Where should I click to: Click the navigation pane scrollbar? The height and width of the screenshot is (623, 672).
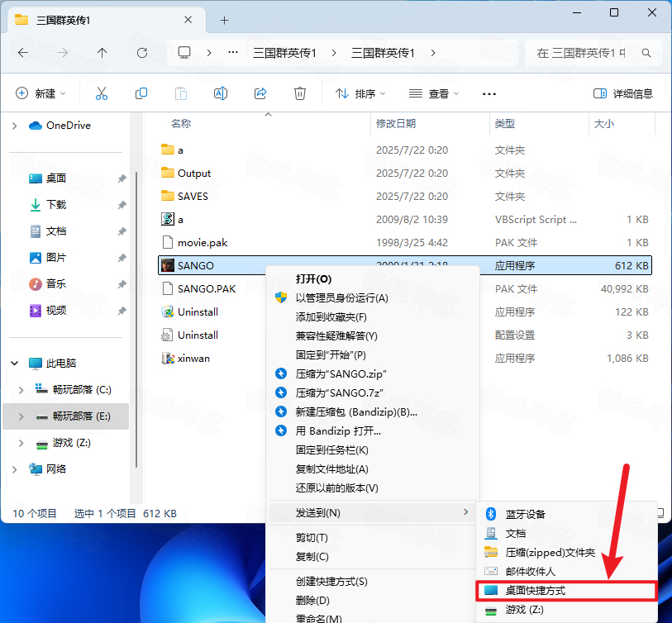136,319
